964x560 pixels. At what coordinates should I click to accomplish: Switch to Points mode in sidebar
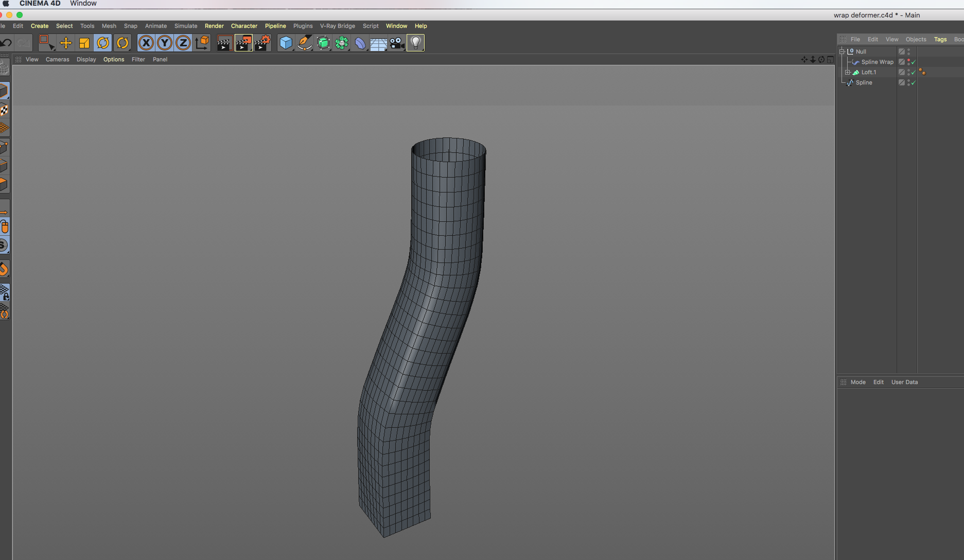4,147
